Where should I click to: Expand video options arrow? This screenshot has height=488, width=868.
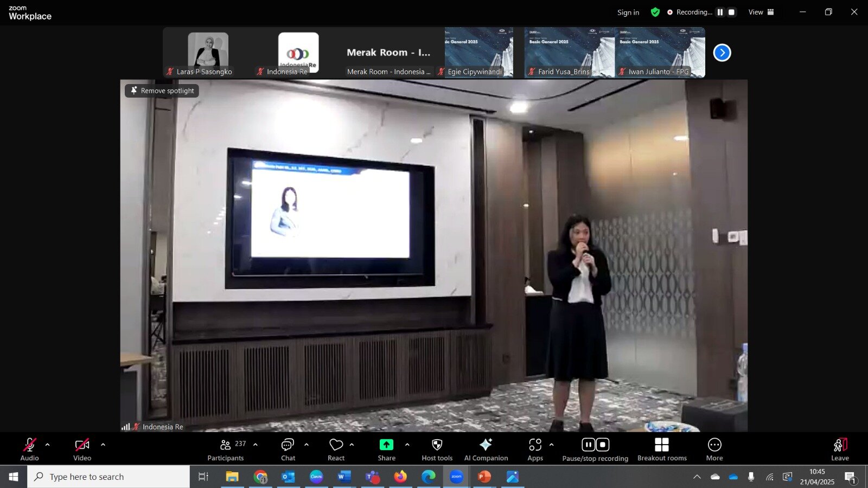(x=103, y=445)
